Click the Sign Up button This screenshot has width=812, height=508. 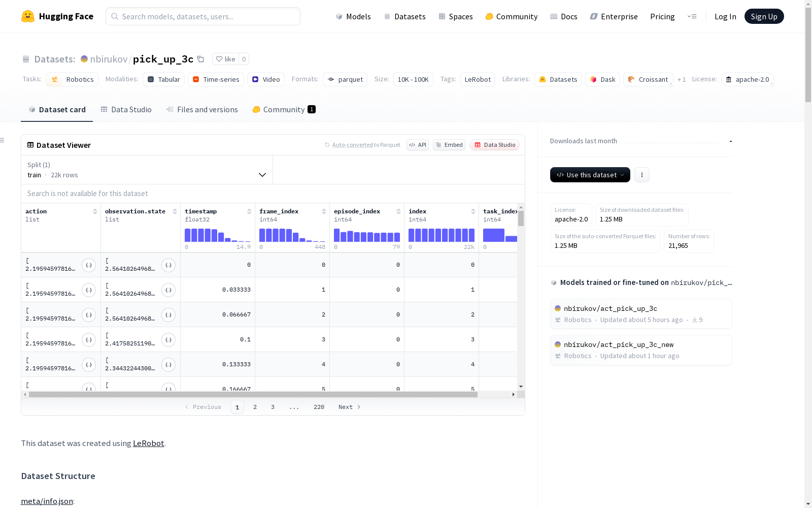pyautogui.click(x=764, y=16)
